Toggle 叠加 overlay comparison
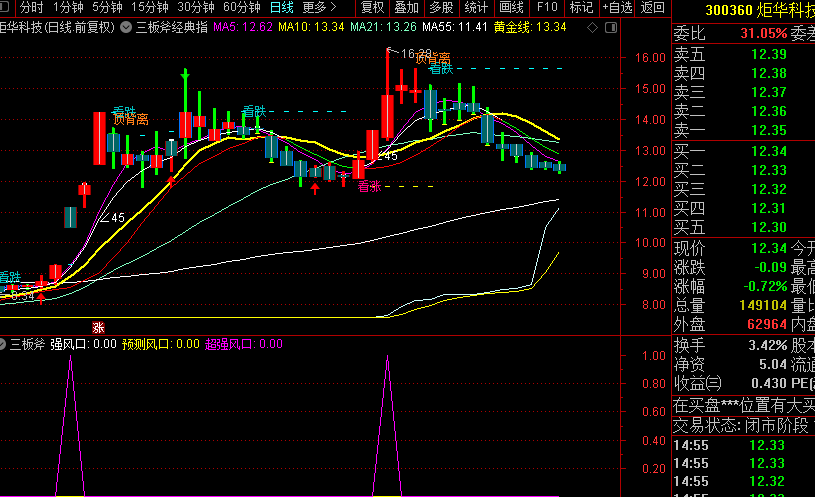The height and width of the screenshot is (497, 815). click(406, 8)
